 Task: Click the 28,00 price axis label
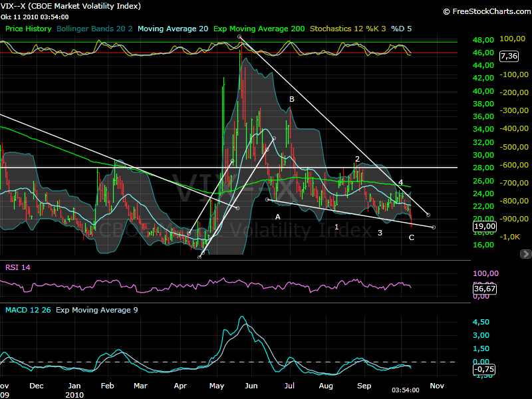pos(483,168)
